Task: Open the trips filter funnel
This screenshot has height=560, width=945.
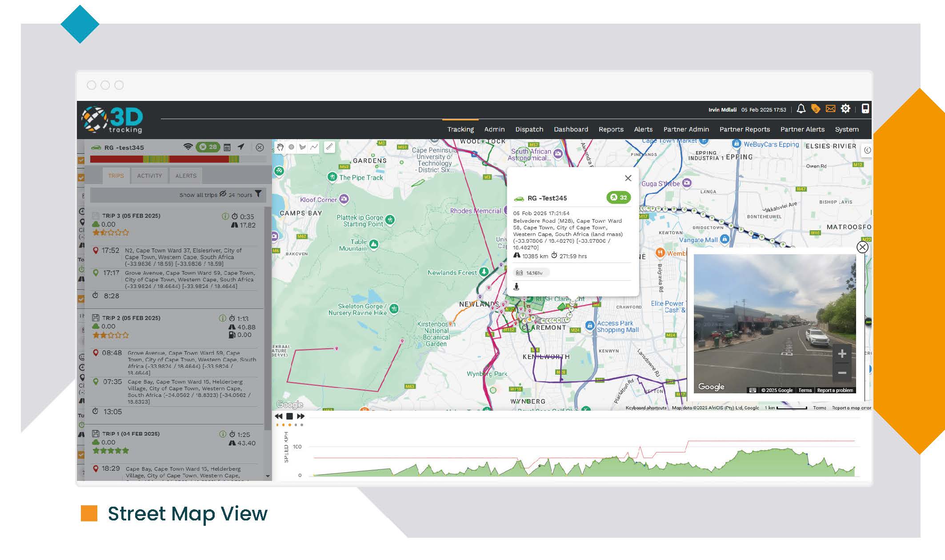Action: (x=258, y=194)
